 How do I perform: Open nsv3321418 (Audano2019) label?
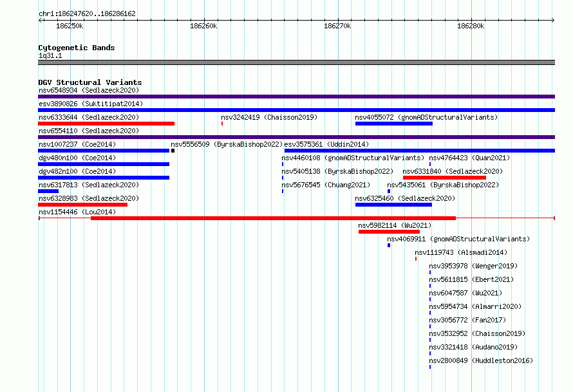[x=473, y=347]
